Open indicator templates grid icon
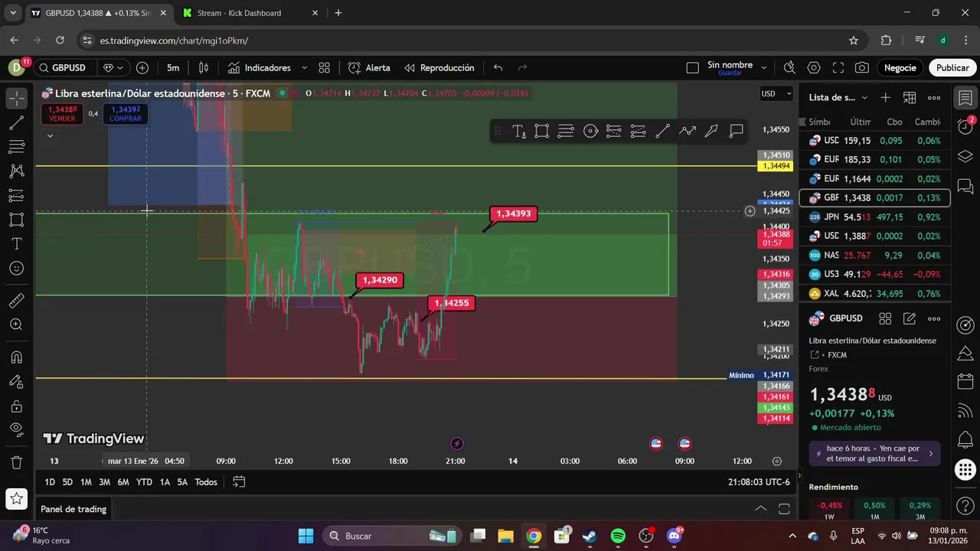 coord(325,67)
